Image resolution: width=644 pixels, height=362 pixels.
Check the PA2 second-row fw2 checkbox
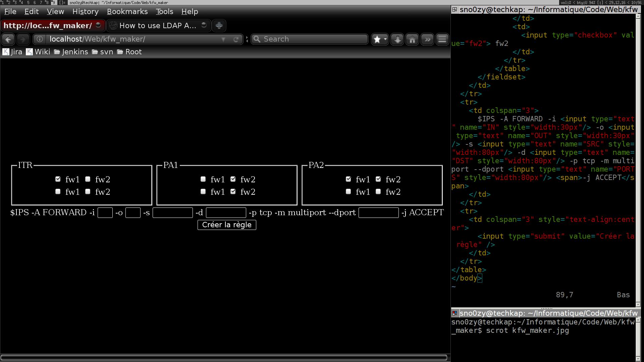[378, 191]
